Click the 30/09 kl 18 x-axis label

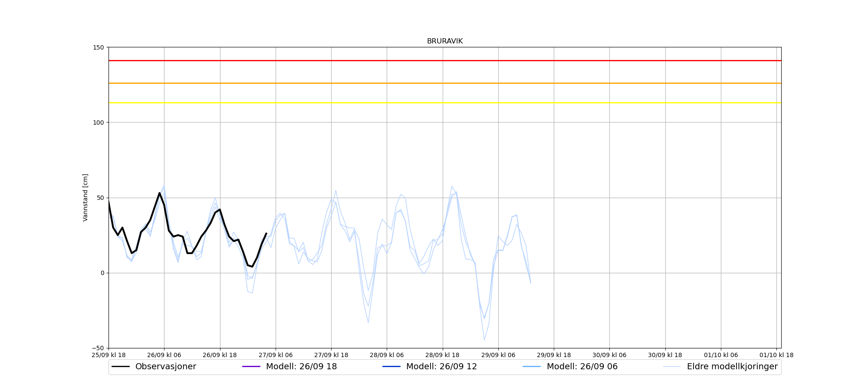(665, 355)
